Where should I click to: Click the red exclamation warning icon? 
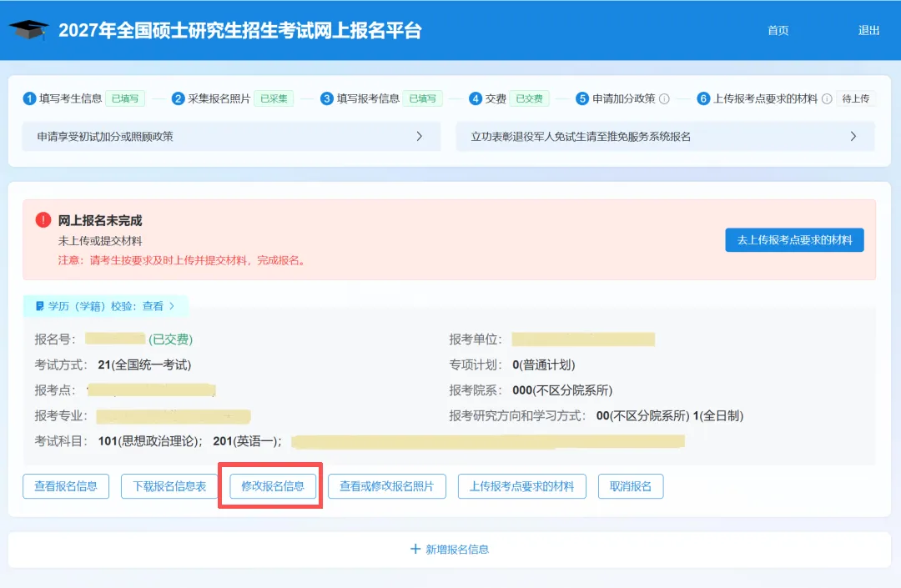click(x=43, y=220)
